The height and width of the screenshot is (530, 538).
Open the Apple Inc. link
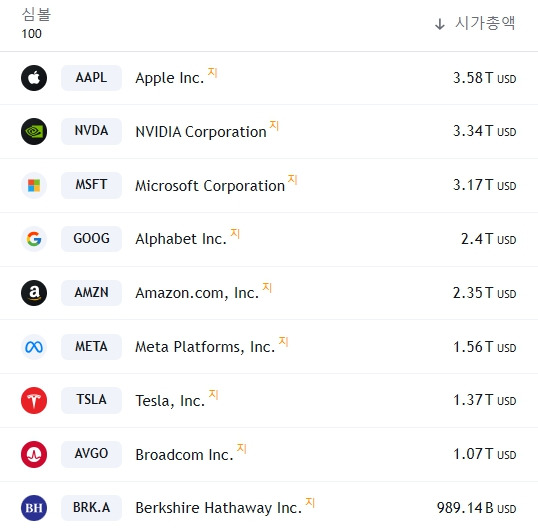coord(169,78)
